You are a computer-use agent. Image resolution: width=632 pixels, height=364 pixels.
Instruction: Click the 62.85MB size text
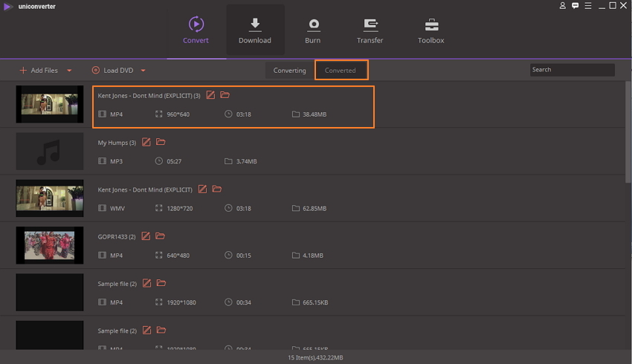(x=315, y=209)
